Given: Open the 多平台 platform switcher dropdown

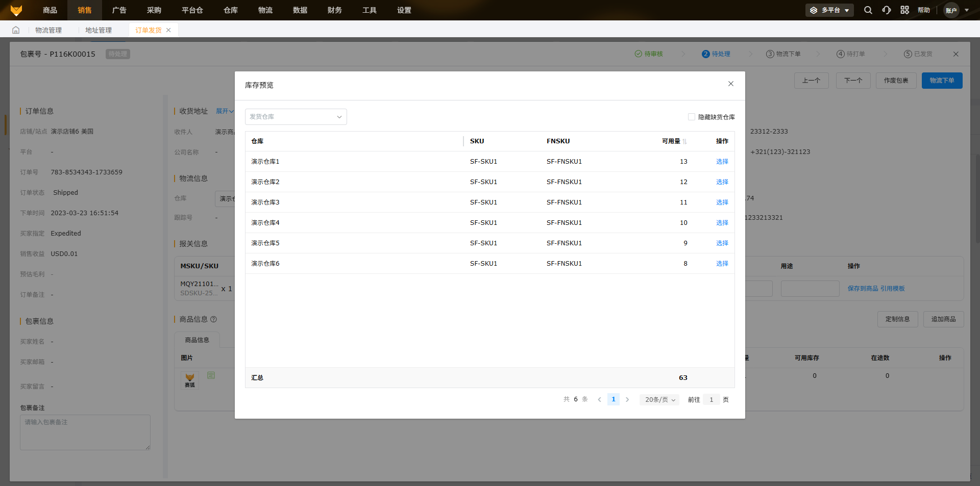Looking at the screenshot, I should (x=829, y=10).
